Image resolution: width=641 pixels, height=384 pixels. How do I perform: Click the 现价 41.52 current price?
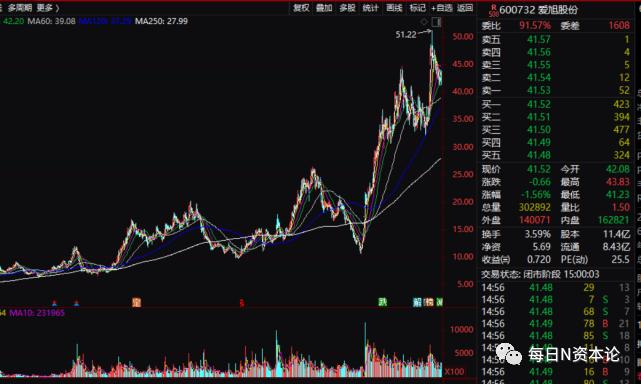pyautogui.click(x=539, y=169)
